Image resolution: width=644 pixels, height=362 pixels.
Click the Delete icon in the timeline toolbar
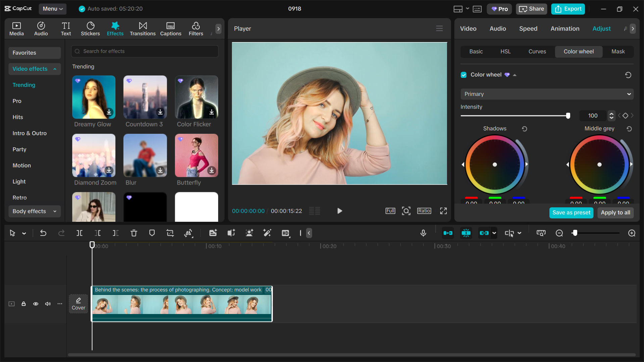(134, 233)
